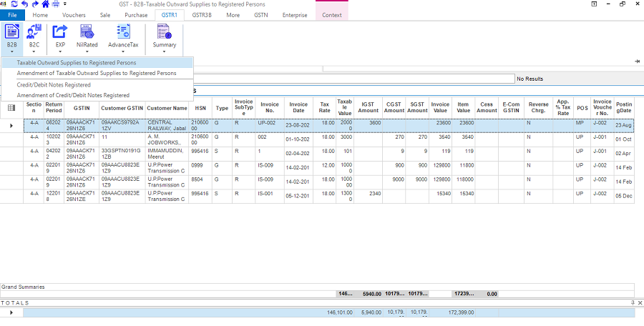The width and height of the screenshot is (644, 326).
Task: Choose Amendment of Taxable Outward Supplies entry
Action: click(97, 73)
